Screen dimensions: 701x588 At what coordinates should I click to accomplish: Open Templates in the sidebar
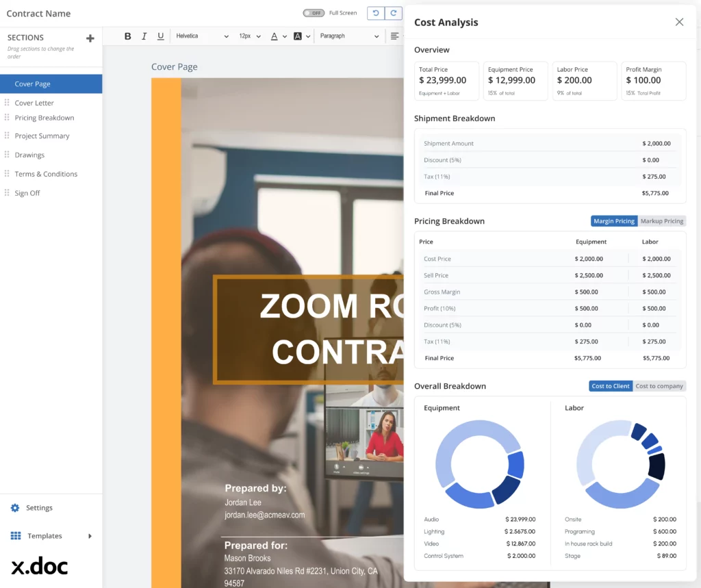click(x=44, y=536)
